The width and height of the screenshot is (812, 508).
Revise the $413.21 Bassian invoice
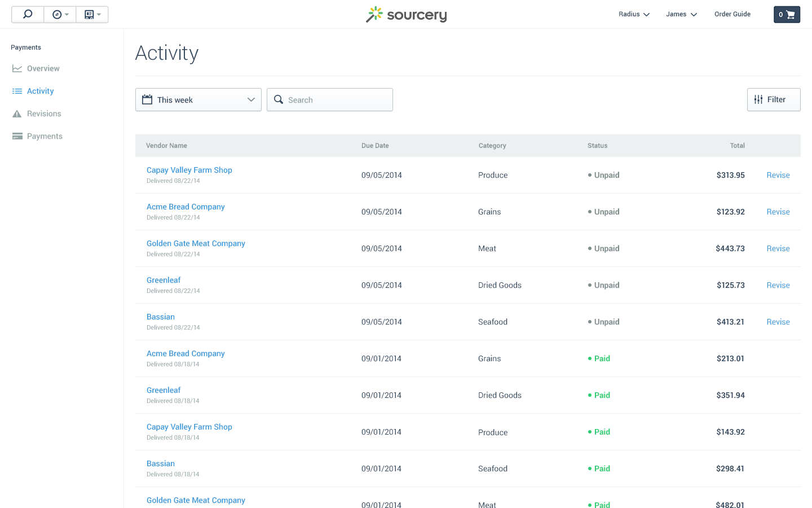(x=778, y=322)
